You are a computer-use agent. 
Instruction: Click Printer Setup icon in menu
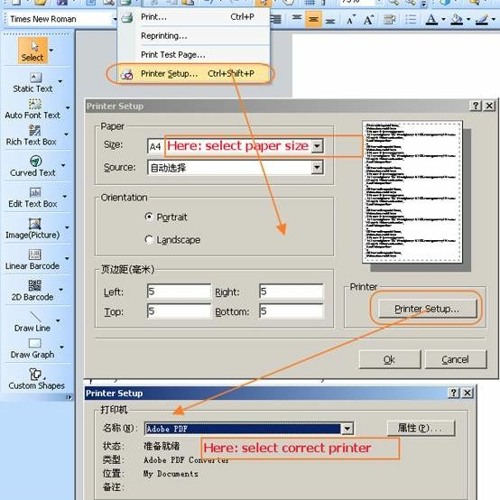tap(127, 74)
